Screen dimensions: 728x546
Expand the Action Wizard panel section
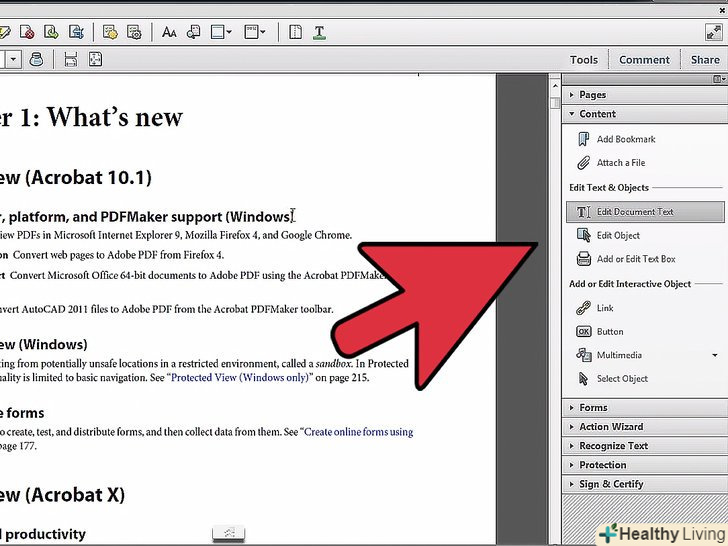[x=645, y=427]
